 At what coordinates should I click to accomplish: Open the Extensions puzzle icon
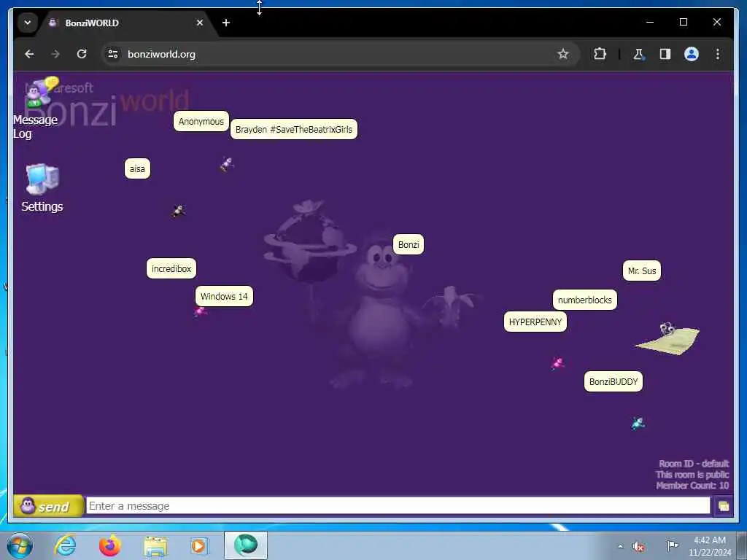(x=600, y=54)
